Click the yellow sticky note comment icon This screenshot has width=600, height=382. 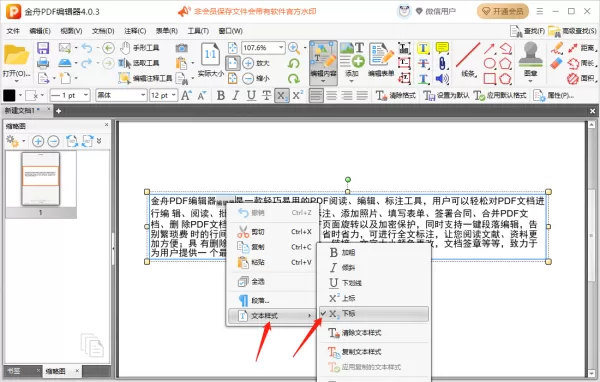442,48
